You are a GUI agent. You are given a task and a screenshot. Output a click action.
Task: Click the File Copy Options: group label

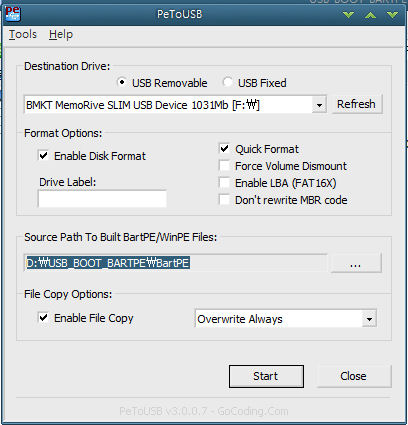tap(68, 294)
